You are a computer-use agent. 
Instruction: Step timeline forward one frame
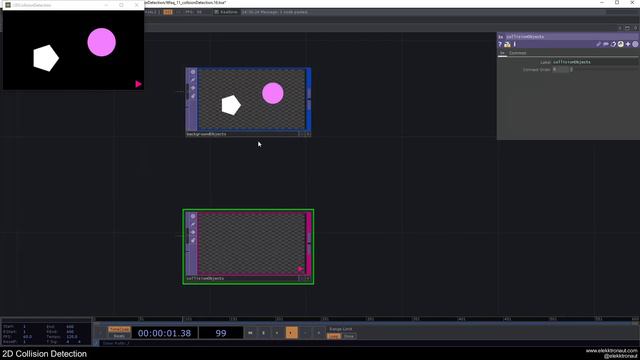point(319,333)
